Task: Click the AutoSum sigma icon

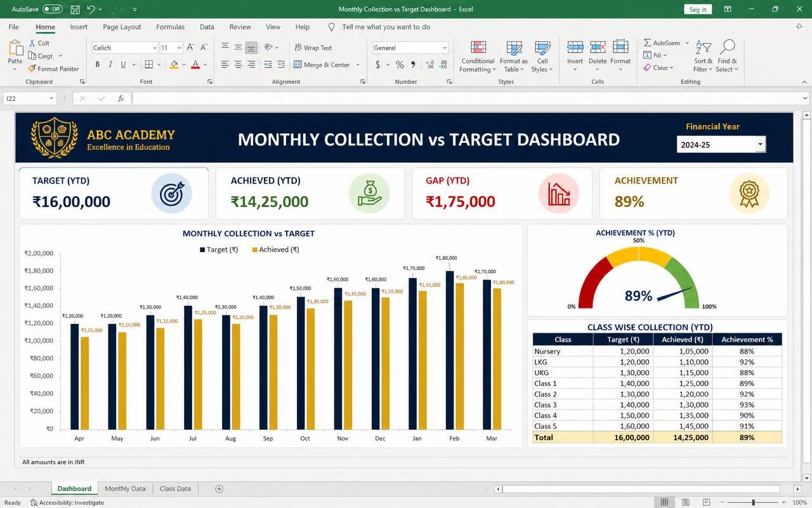Action: pos(647,43)
